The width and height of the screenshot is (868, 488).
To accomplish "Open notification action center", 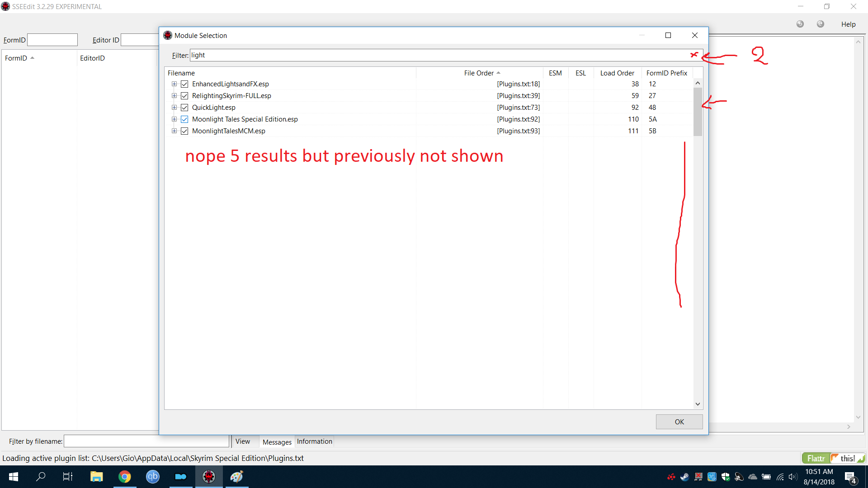I will 850,477.
